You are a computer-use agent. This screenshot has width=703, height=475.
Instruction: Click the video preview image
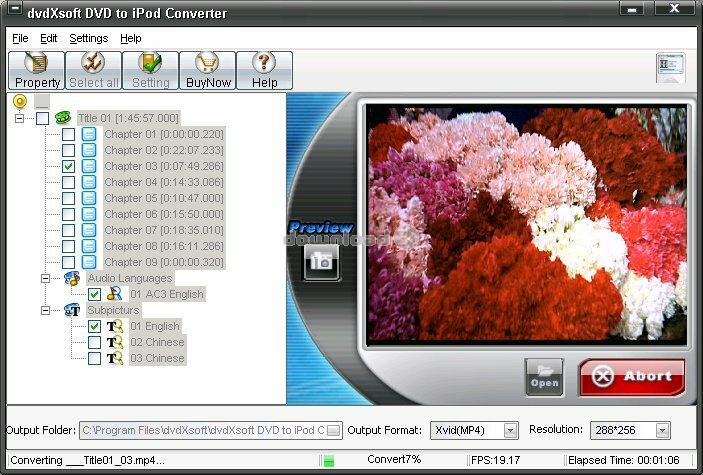coord(526,225)
